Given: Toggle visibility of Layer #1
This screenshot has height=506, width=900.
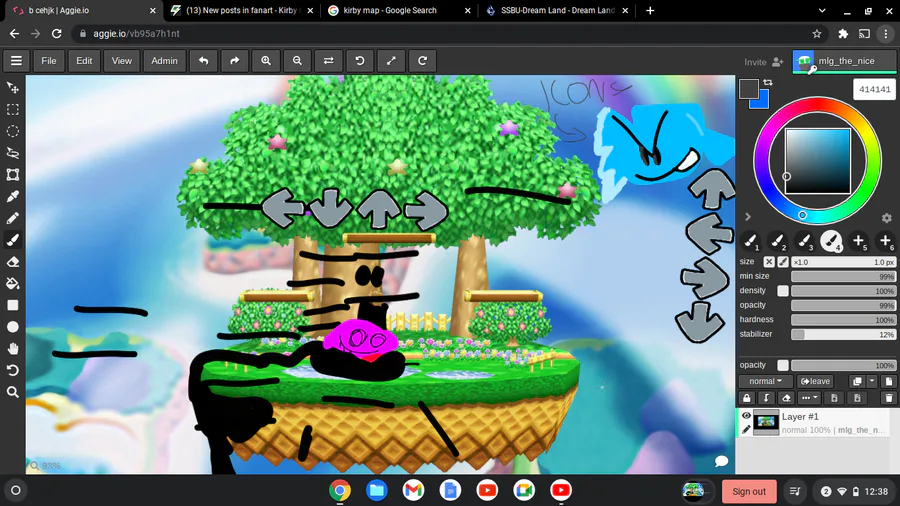Looking at the screenshot, I should [x=746, y=416].
